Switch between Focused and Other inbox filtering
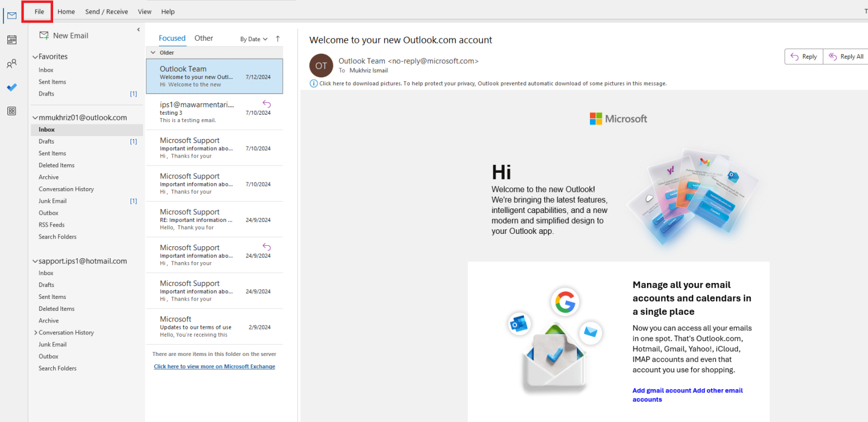The width and height of the screenshot is (868, 422). pos(172,38)
